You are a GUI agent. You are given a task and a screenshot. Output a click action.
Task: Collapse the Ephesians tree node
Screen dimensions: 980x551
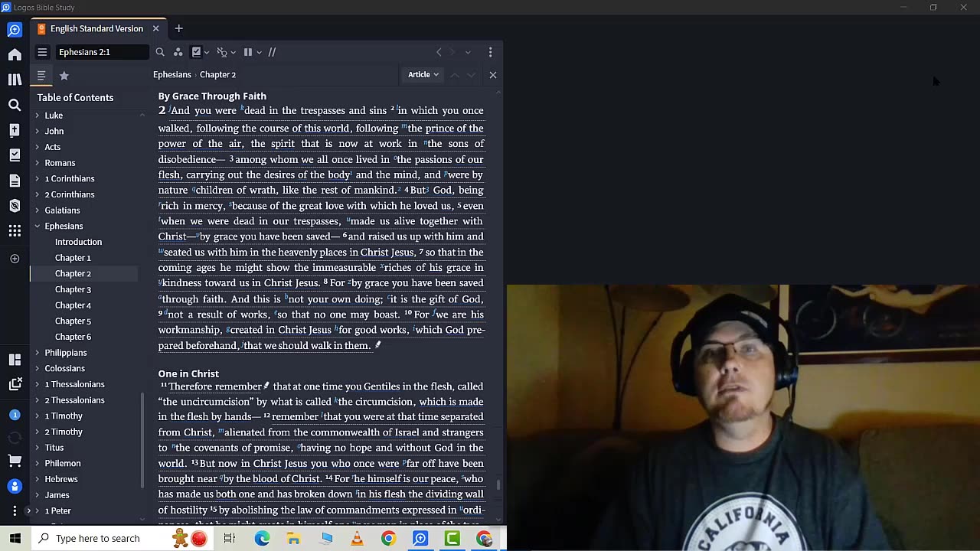(x=37, y=226)
